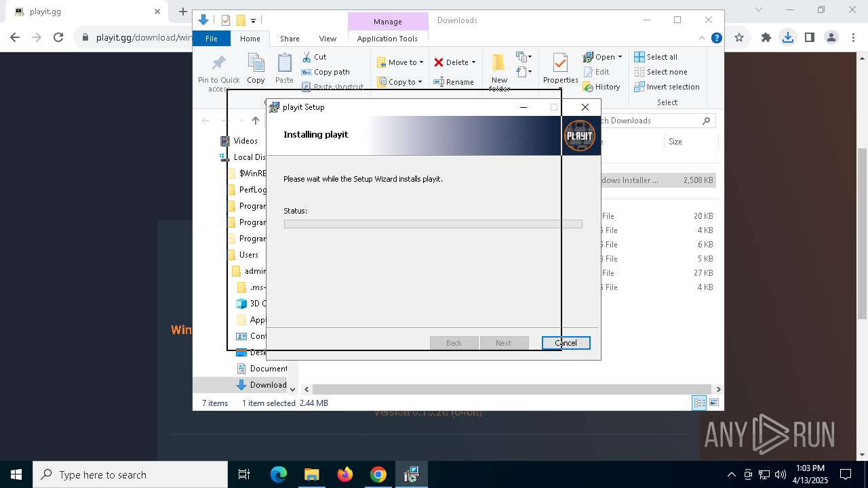The height and width of the screenshot is (488, 868).
Task: Click quick access Properties checkmark icon
Action: click(226, 20)
